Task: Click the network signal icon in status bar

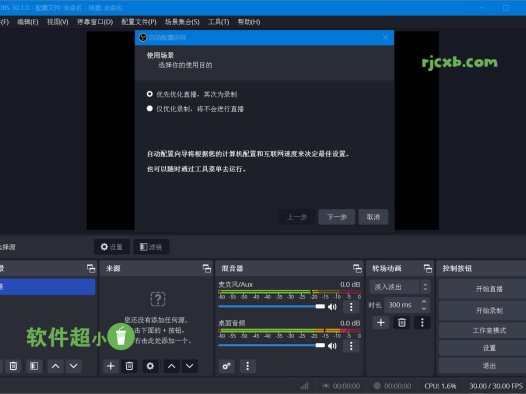Action: coord(305,386)
